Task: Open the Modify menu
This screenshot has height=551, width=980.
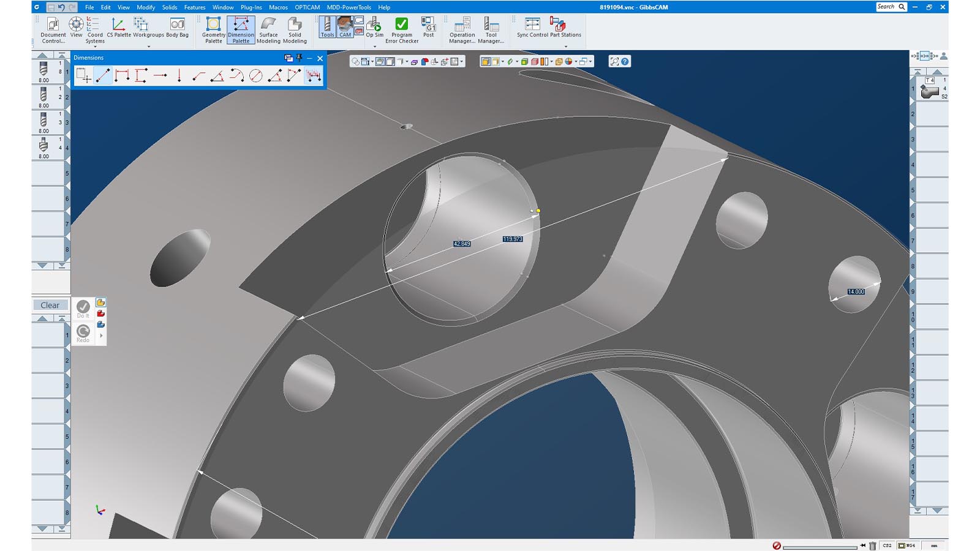Action: point(146,7)
